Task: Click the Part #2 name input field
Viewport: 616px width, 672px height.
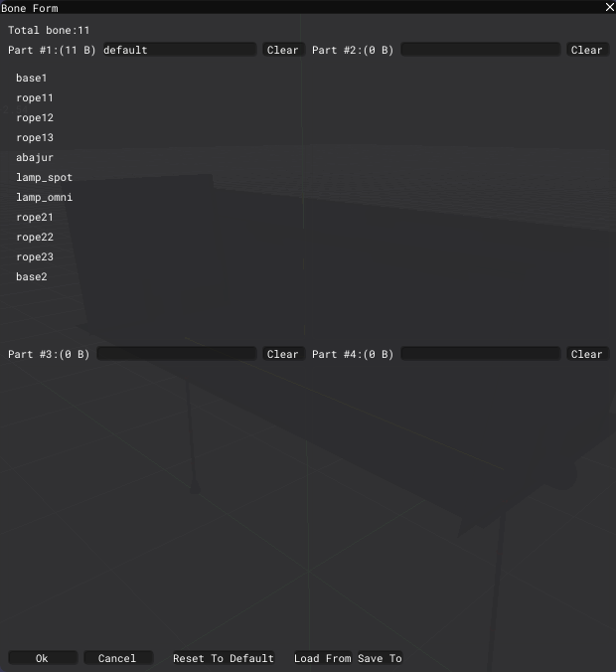Action: (481, 50)
